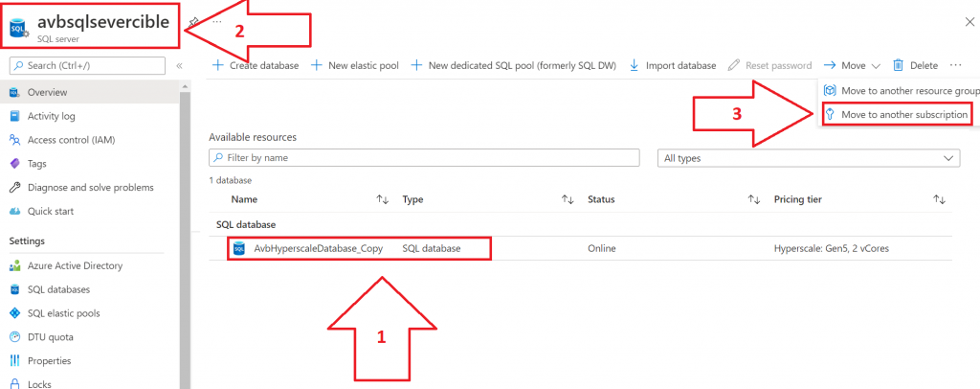980x389 pixels.
Task: Click the sidebar vertical scrollbar
Action: (x=185, y=240)
